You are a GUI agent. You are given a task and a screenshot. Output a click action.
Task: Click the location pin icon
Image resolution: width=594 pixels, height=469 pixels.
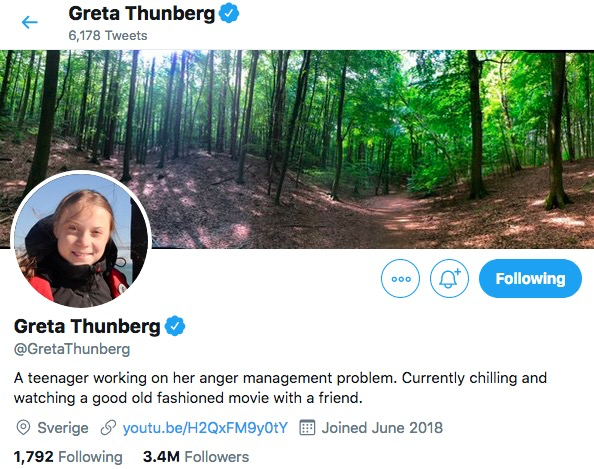23,428
